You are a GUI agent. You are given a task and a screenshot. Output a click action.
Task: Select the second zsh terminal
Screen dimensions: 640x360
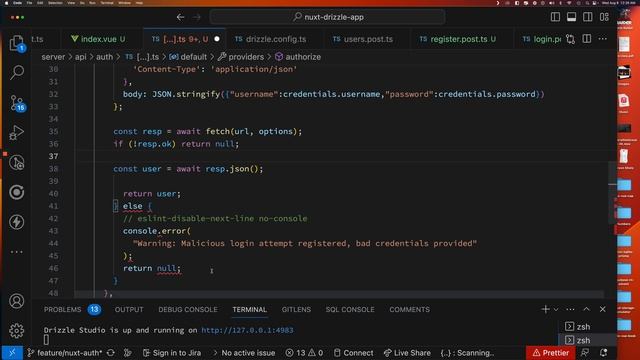click(x=587, y=340)
